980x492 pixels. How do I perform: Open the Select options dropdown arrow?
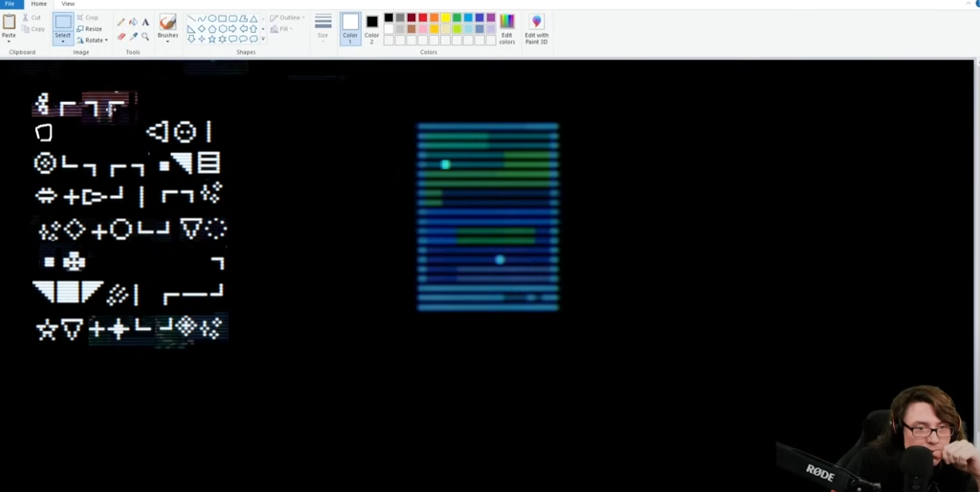tap(63, 42)
